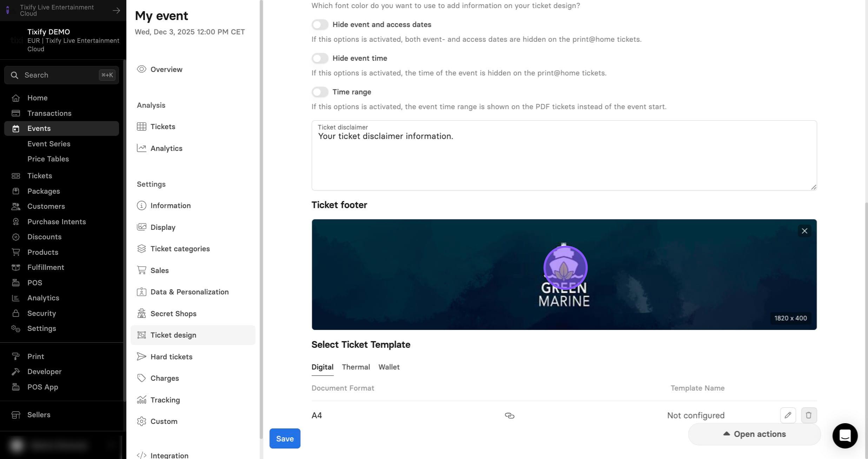Image resolution: width=868 pixels, height=459 pixels.
Task: Select the Digital template tab
Action: (322, 367)
